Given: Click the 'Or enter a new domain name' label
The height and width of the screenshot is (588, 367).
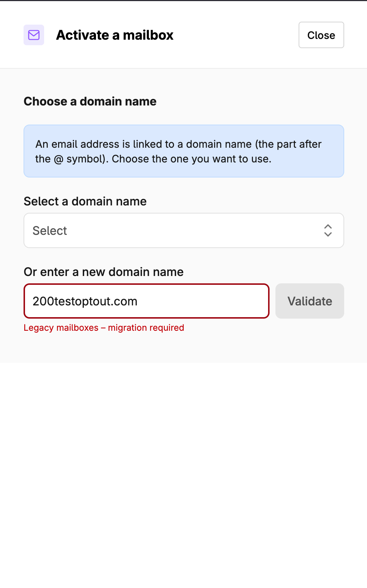Looking at the screenshot, I should [103, 272].
